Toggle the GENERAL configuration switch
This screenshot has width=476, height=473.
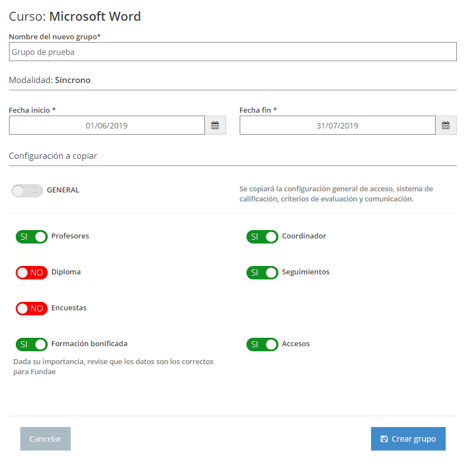click(27, 191)
